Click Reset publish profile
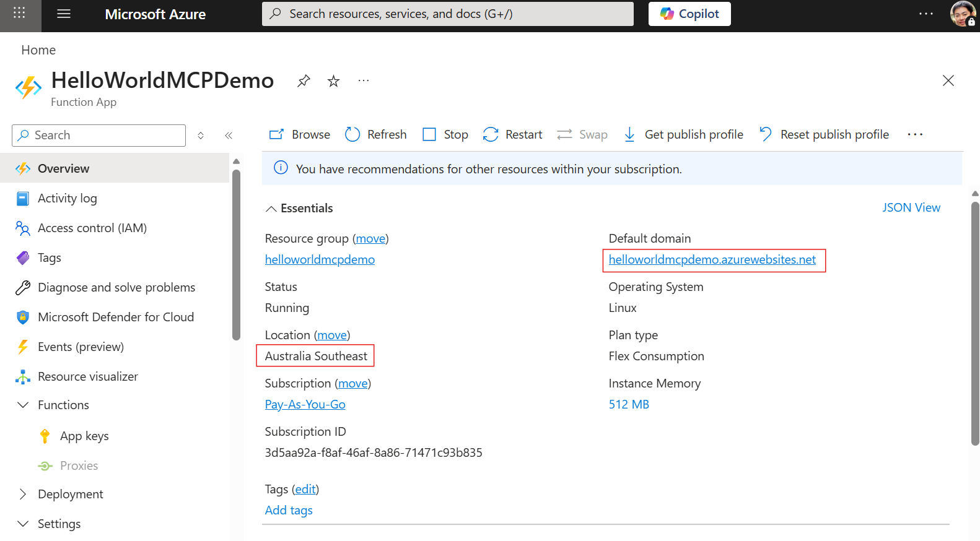 (x=825, y=134)
